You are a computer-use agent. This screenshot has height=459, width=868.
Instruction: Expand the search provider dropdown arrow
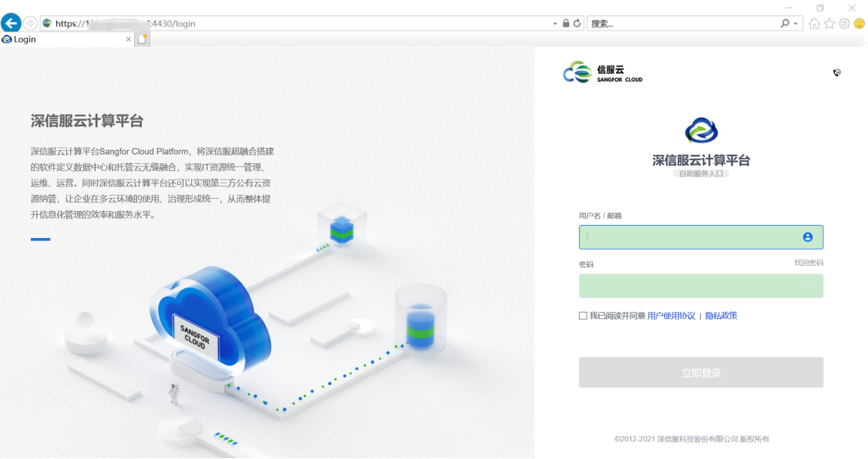[x=796, y=24]
